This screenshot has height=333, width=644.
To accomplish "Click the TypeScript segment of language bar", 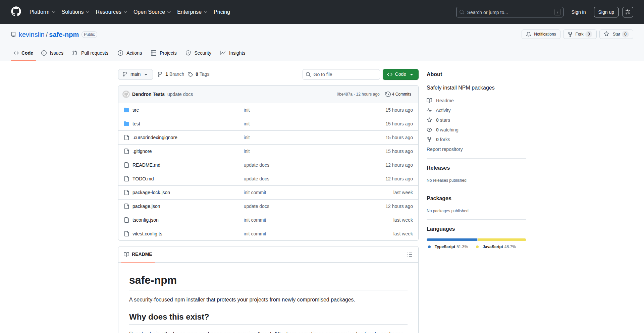I will [x=451, y=240].
